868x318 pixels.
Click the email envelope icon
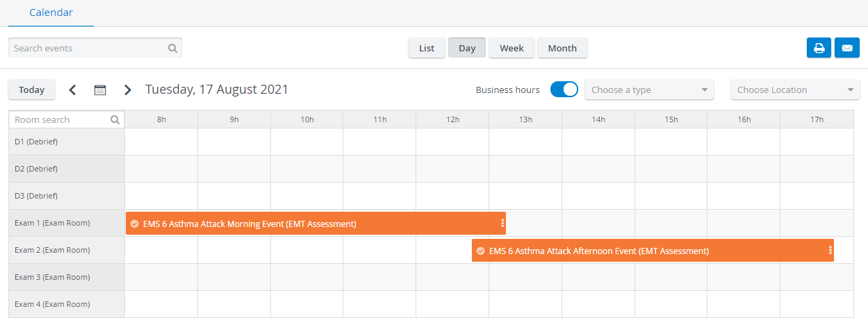846,48
